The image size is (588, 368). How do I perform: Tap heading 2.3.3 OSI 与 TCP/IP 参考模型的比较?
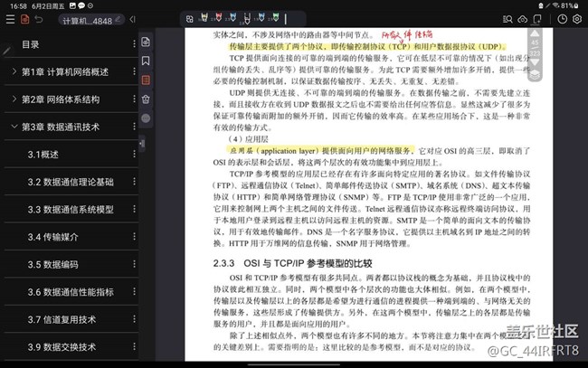tap(292, 263)
